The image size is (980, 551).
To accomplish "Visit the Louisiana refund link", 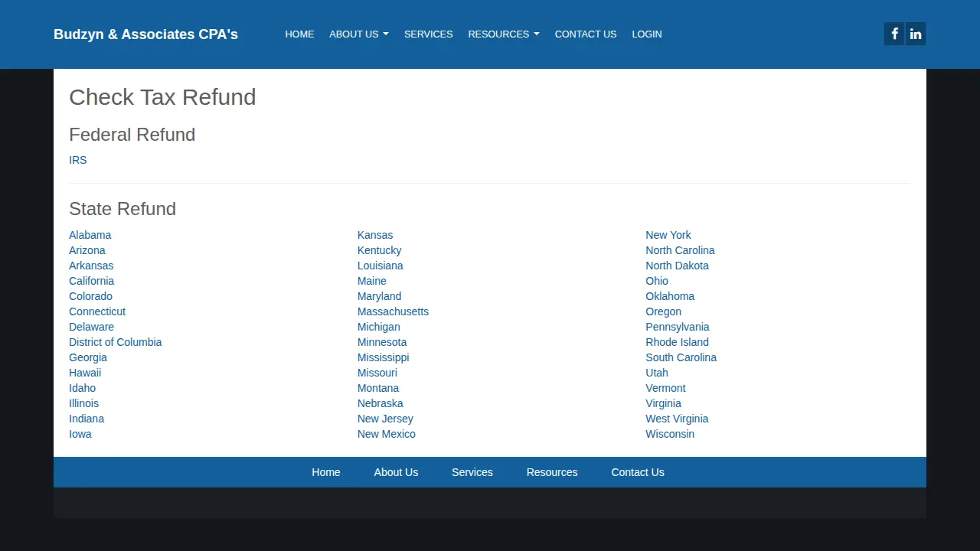I will pos(381,266).
